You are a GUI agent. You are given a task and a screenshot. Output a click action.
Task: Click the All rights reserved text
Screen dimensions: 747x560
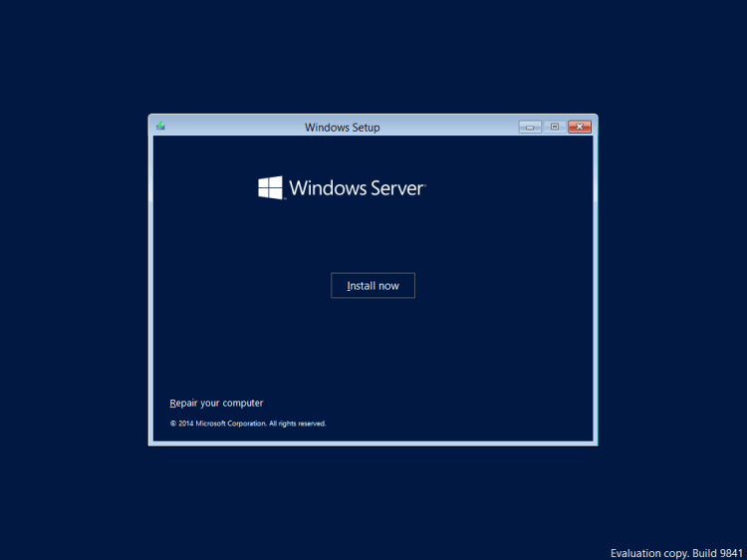(x=298, y=423)
